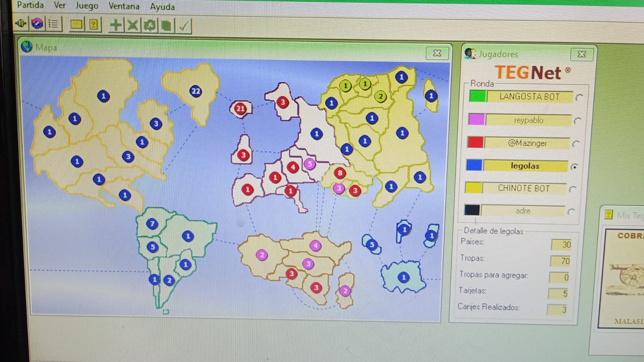Image resolution: width=644 pixels, height=362 pixels.
Task: Open the Partida menu
Action: pos(30,5)
